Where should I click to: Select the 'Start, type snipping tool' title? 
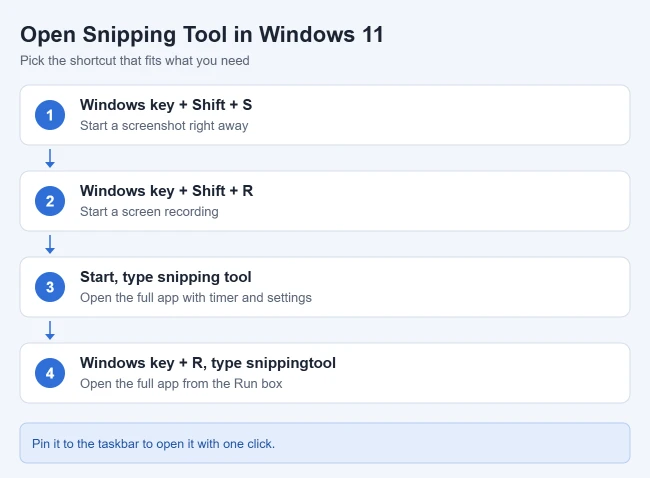pyautogui.click(x=166, y=277)
